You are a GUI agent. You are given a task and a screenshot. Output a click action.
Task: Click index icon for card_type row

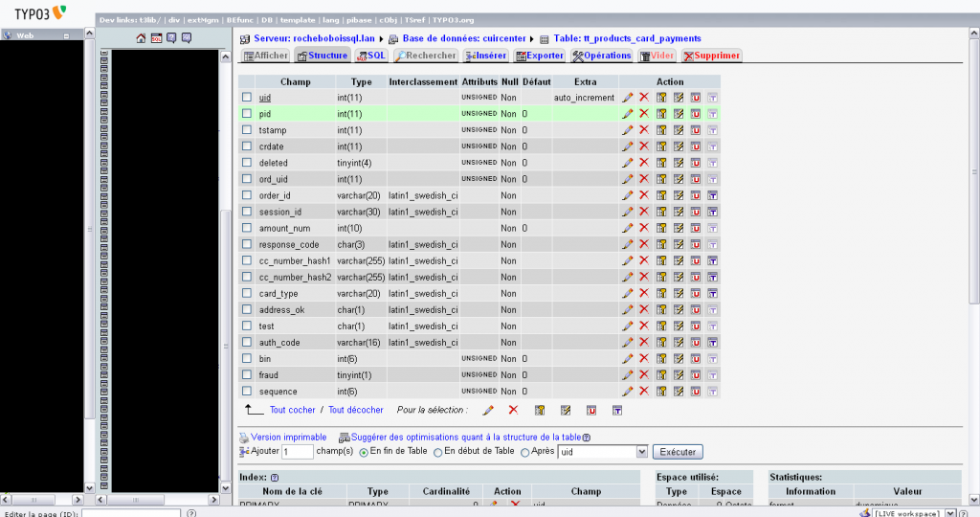click(679, 293)
